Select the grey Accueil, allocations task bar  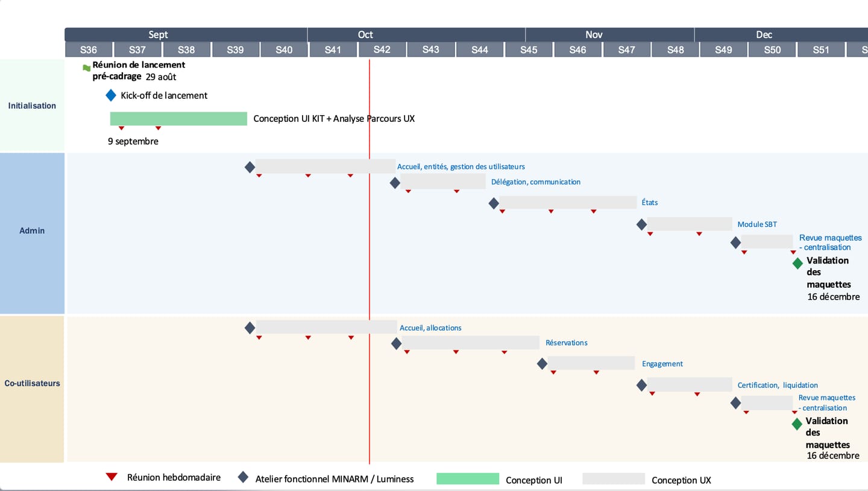326,327
